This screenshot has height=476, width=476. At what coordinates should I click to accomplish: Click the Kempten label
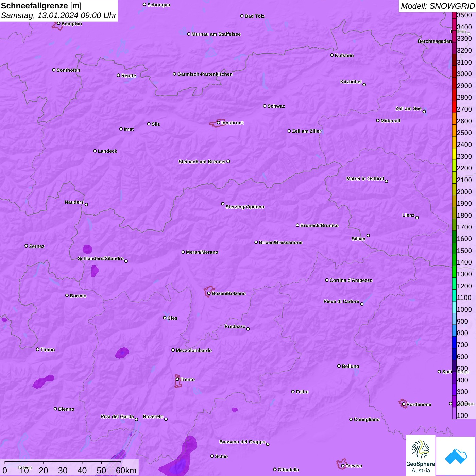(x=72, y=23)
